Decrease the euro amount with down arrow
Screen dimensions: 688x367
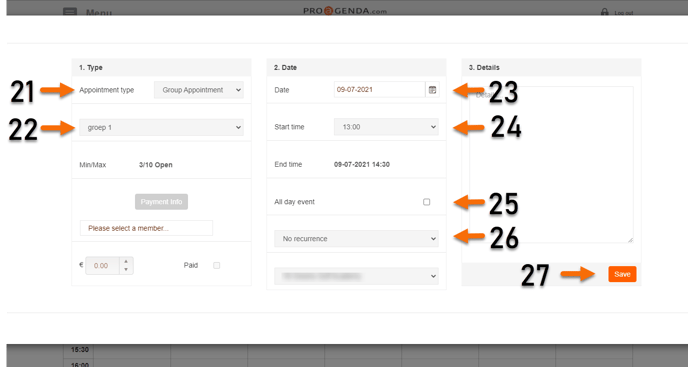pos(126,270)
